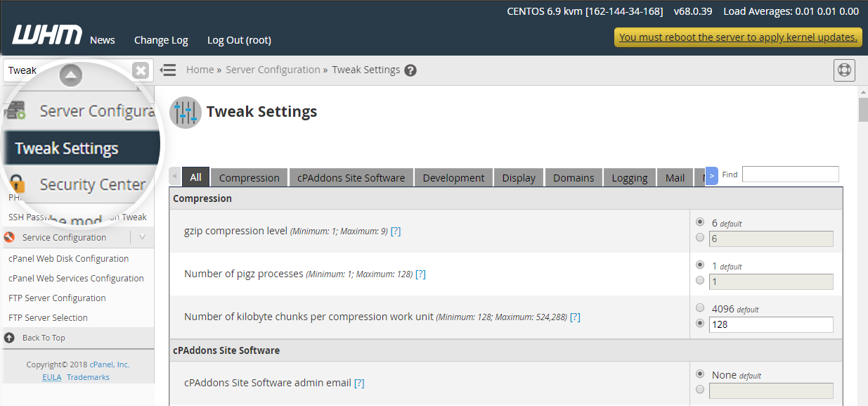The height and width of the screenshot is (406, 868).
Task: Open the EULA link
Action: pos(51,377)
